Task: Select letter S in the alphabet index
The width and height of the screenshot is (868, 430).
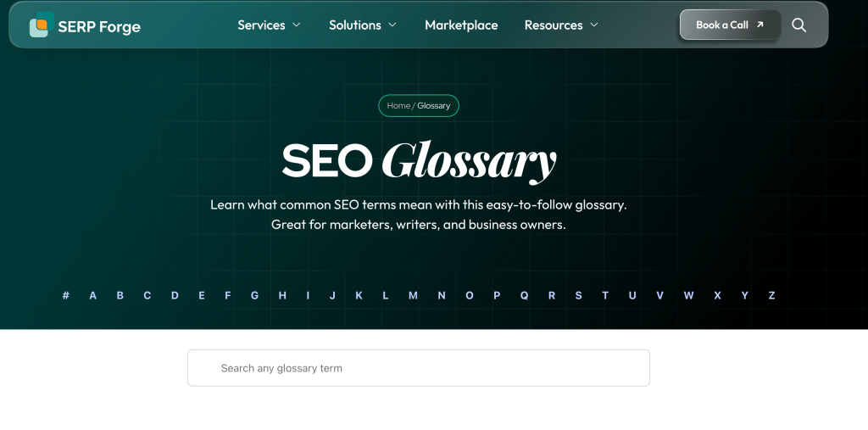Action: point(578,295)
